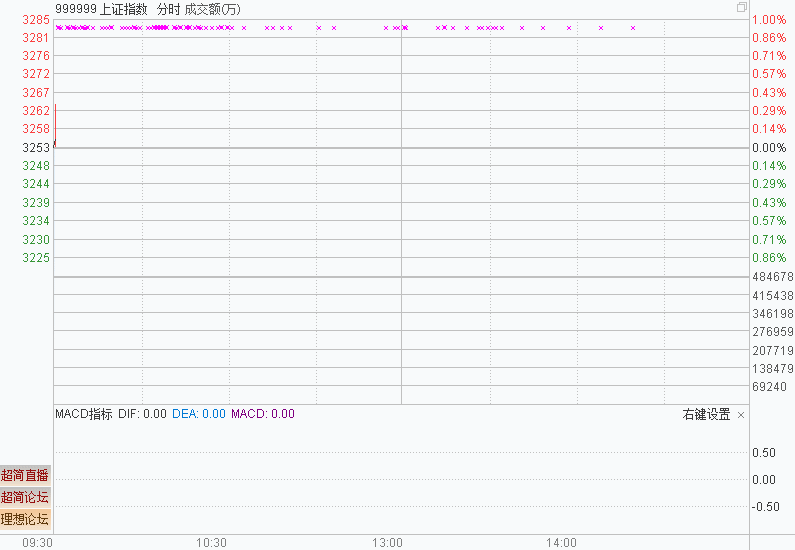This screenshot has height=550, width=795.
Task: Click the restore window icon at top right
Action: click(x=742, y=7)
